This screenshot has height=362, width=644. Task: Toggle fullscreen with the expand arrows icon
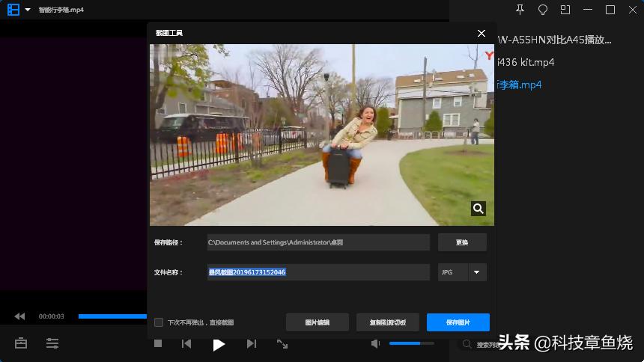(282, 343)
